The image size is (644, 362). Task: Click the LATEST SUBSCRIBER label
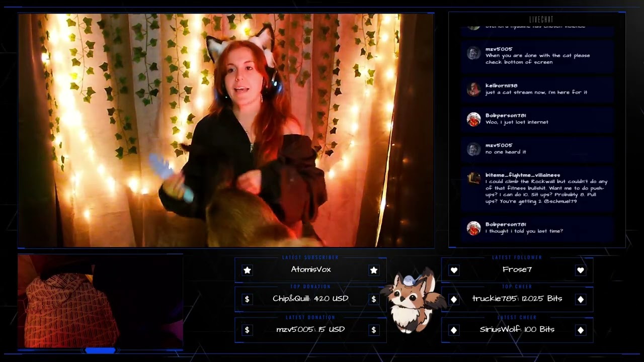(310, 257)
